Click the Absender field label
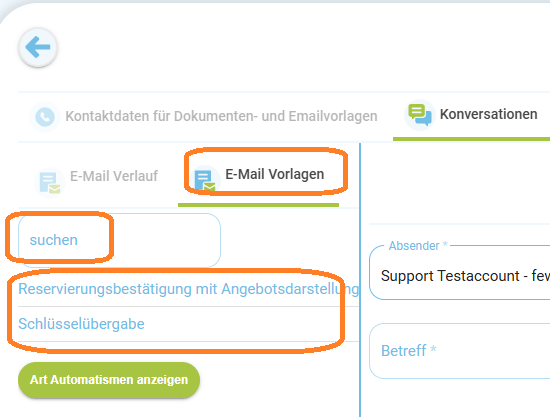Image resolution: width=550 pixels, height=417 pixels. [x=414, y=246]
